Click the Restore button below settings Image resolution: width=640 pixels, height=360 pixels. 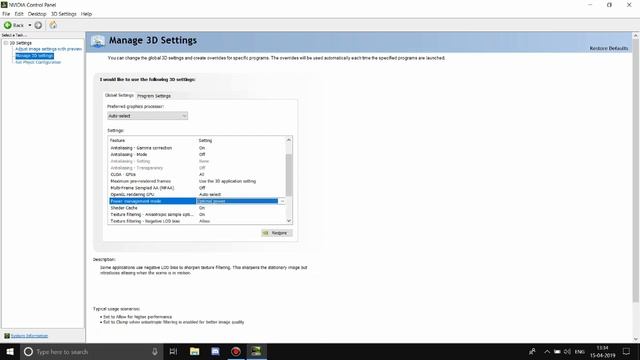click(x=277, y=233)
